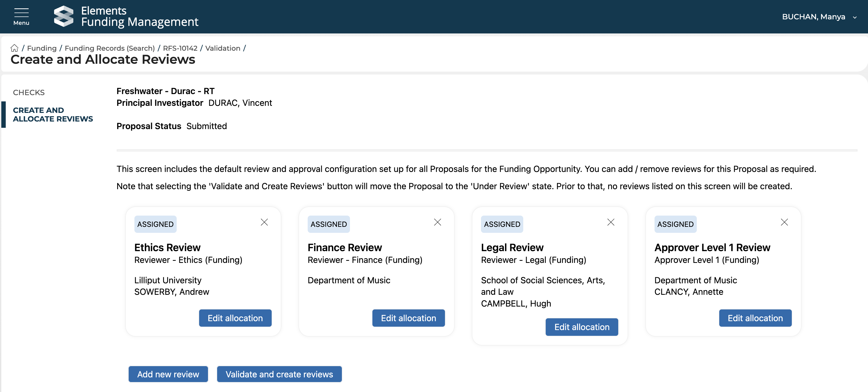The height and width of the screenshot is (392, 868).
Task: Select Create and Allocate Reviews sidebar tab
Action: tap(53, 115)
